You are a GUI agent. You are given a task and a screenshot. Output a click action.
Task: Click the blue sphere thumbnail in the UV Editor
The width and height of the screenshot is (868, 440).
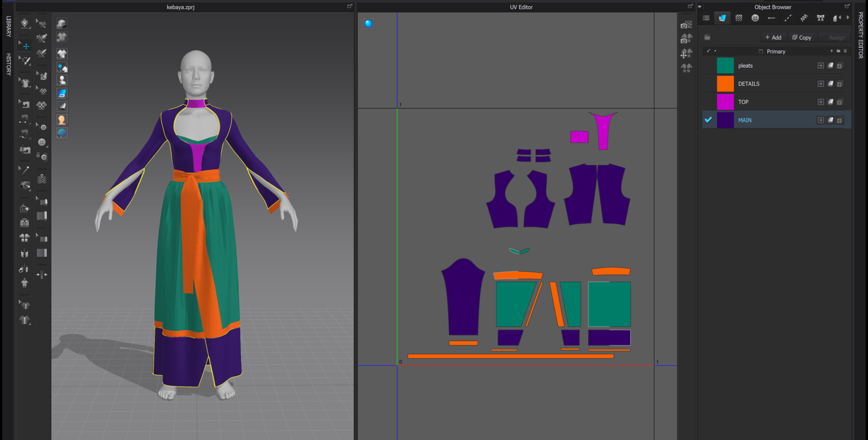click(368, 24)
